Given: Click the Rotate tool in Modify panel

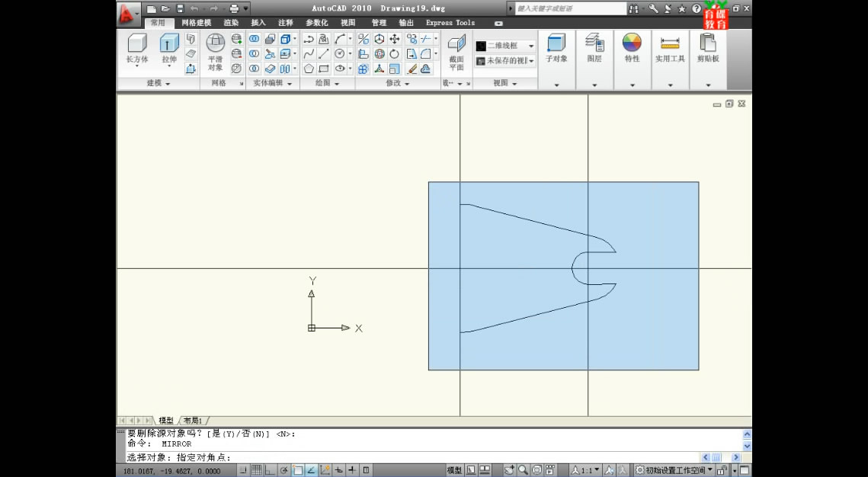Looking at the screenshot, I should tap(395, 53).
